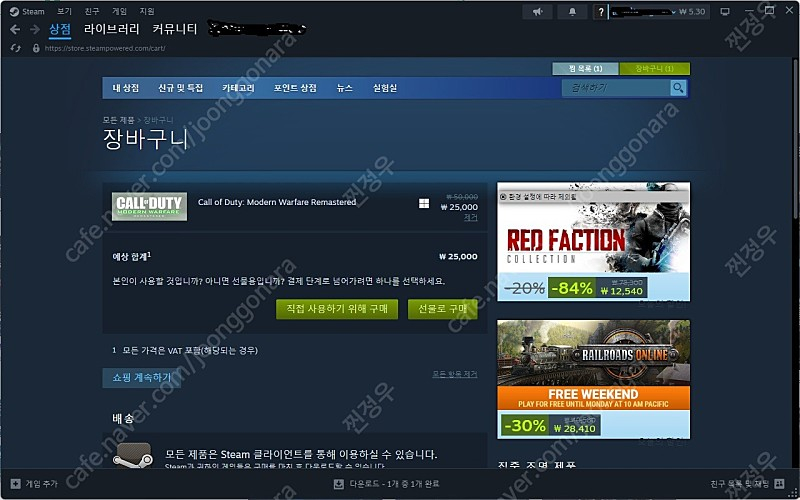Switch to Big Picture mode icon
The height and width of the screenshot is (500, 800).
724,12
